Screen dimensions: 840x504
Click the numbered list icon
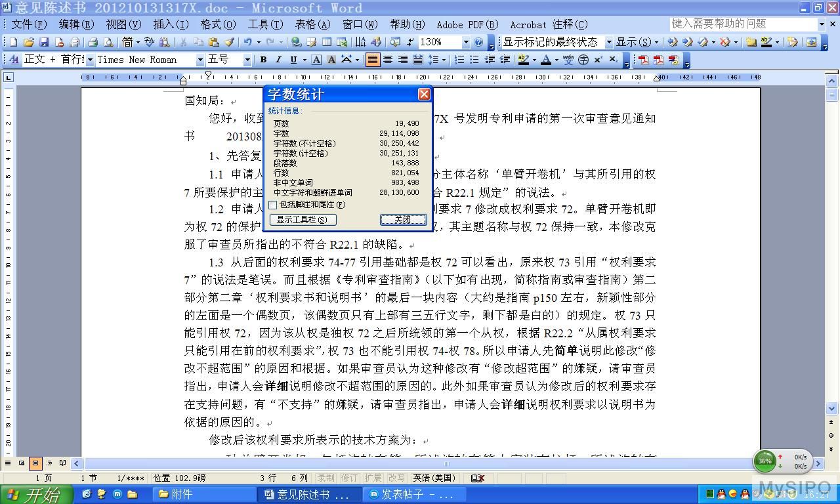(x=459, y=60)
